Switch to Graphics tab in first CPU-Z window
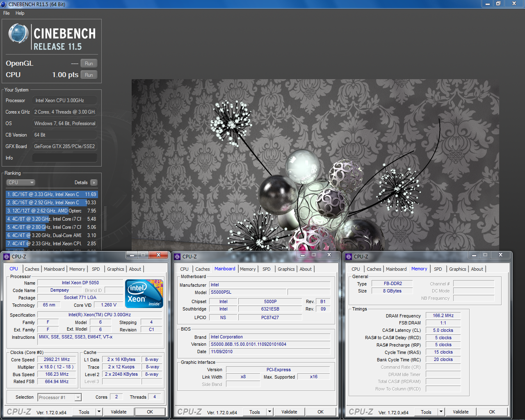The image size is (525, 420). pyautogui.click(x=116, y=269)
